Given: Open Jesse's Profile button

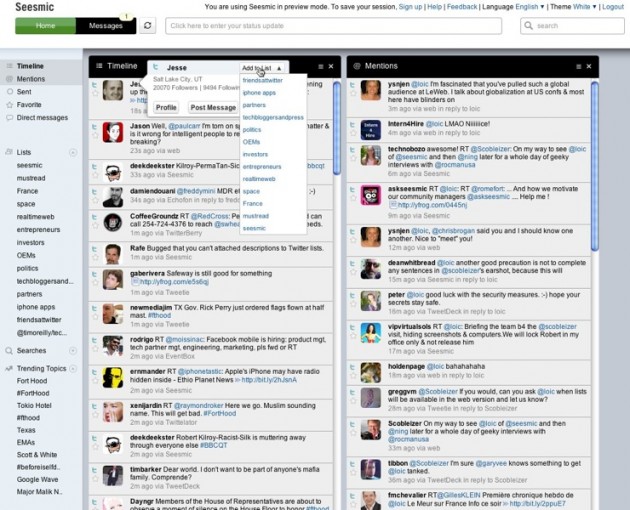Looking at the screenshot, I should pos(166,108).
